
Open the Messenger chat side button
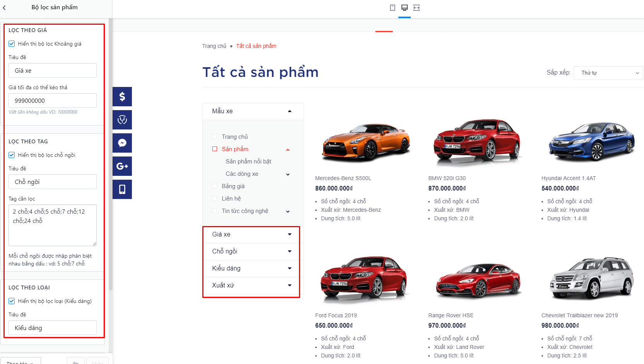pyautogui.click(x=122, y=143)
